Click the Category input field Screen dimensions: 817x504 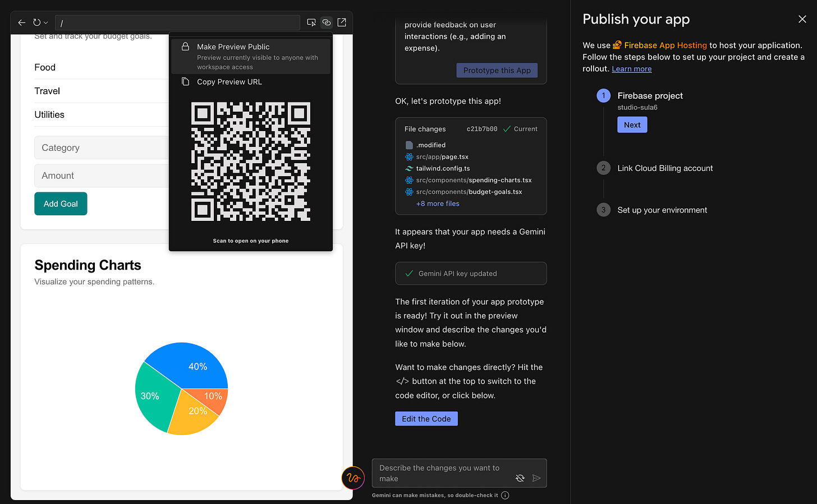pyautogui.click(x=102, y=147)
